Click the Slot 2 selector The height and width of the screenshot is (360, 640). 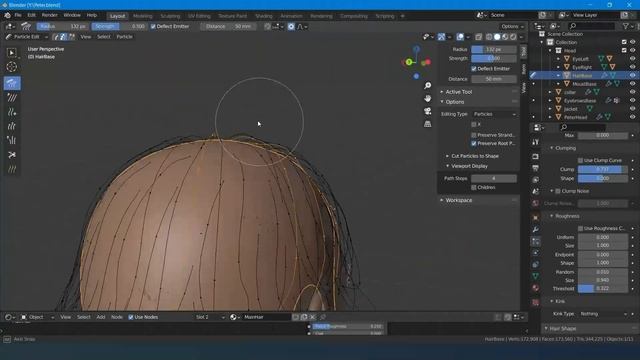click(x=210, y=317)
